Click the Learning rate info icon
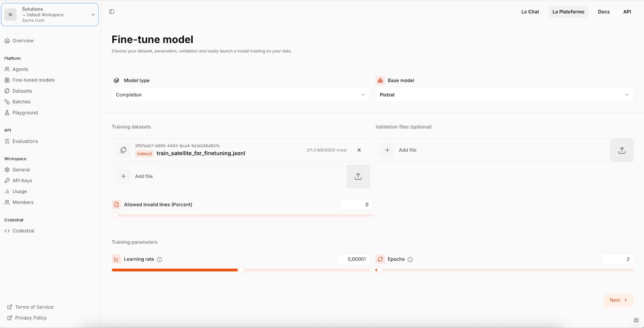The width and height of the screenshot is (644, 328). [159, 260]
